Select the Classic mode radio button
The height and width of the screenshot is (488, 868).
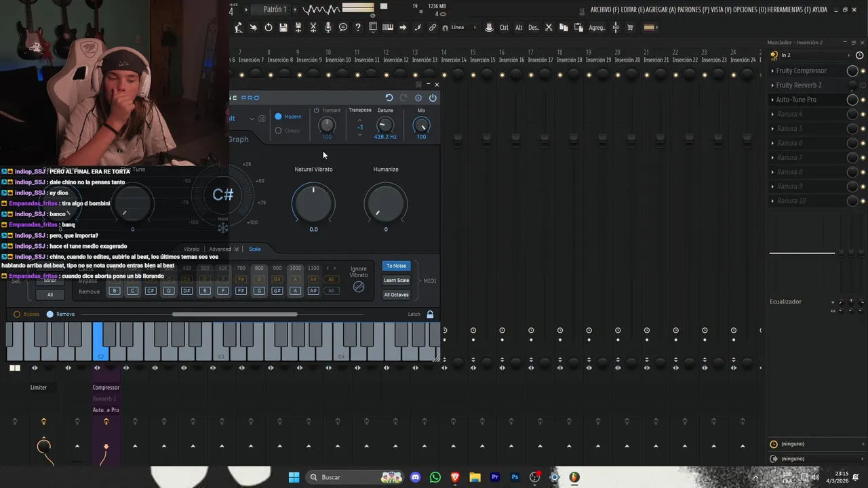(x=278, y=131)
